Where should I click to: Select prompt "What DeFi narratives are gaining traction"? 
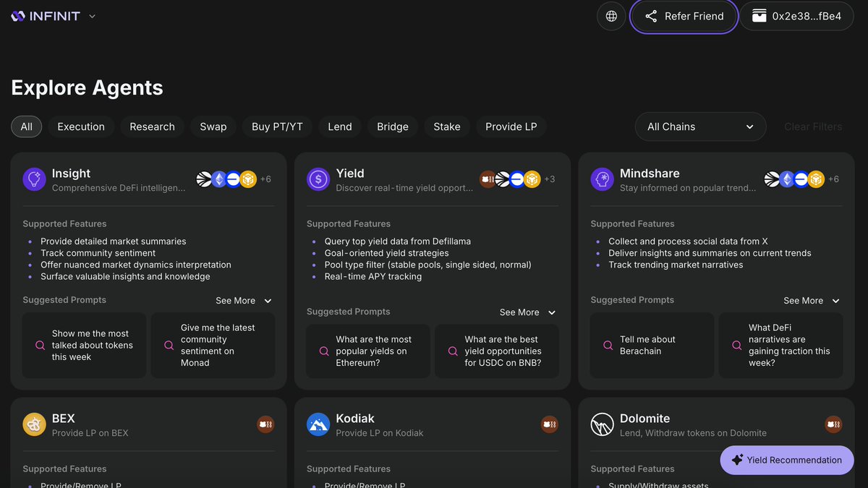tap(781, 346)
